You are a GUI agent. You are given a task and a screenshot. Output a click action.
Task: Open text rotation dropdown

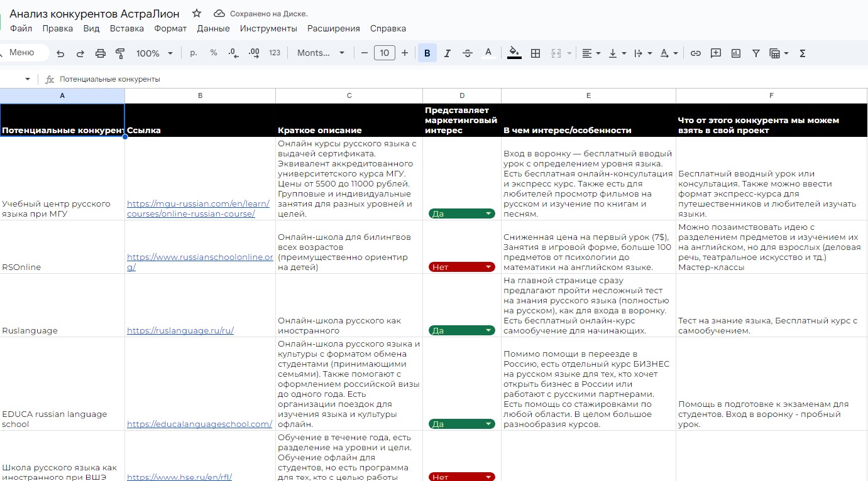pyautogui.click(x=669, y=53)
